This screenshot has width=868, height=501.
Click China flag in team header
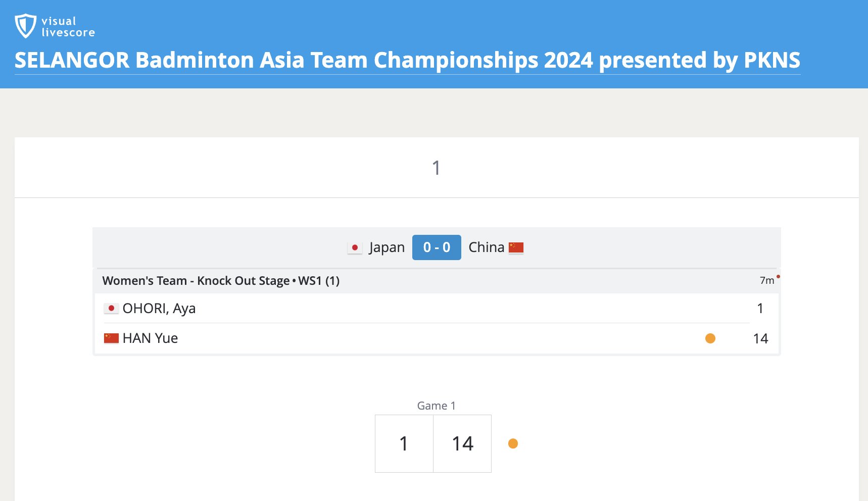[516, 247]
